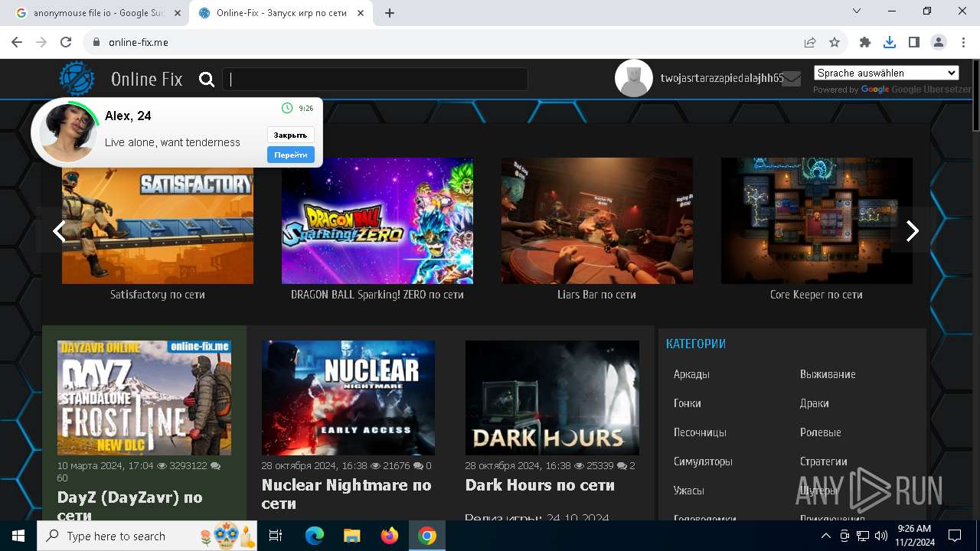
Task: Open the Liars Bar carousel image
Action: 597,220
